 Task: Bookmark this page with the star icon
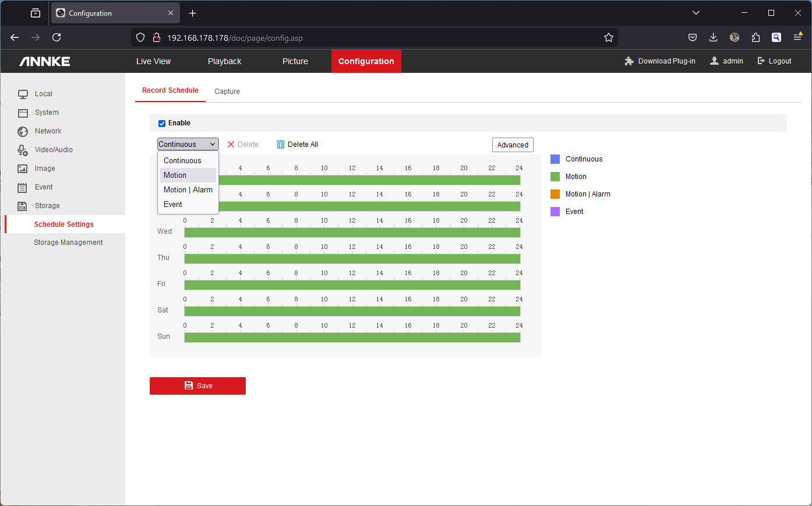coord(609,38)
